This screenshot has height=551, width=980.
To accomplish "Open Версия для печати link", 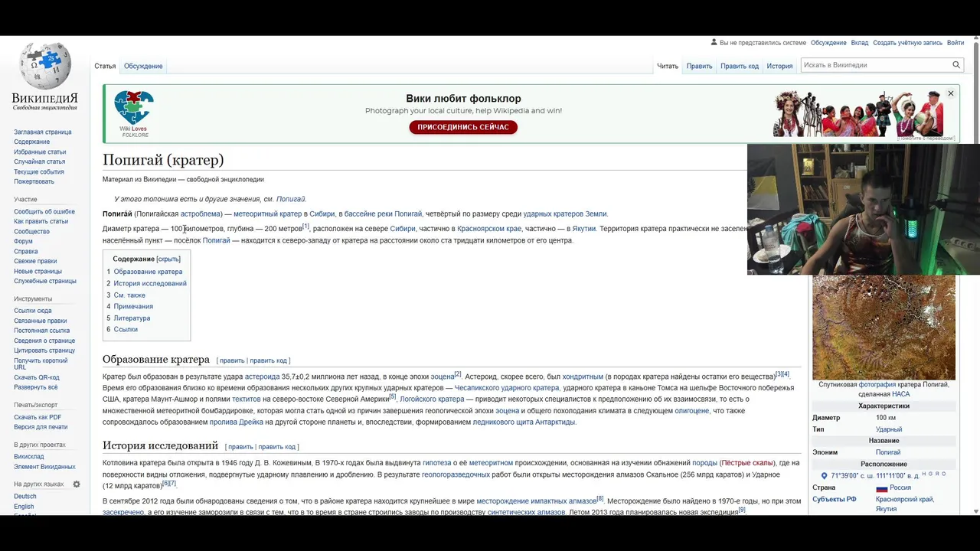I will (x=41, y=427).
